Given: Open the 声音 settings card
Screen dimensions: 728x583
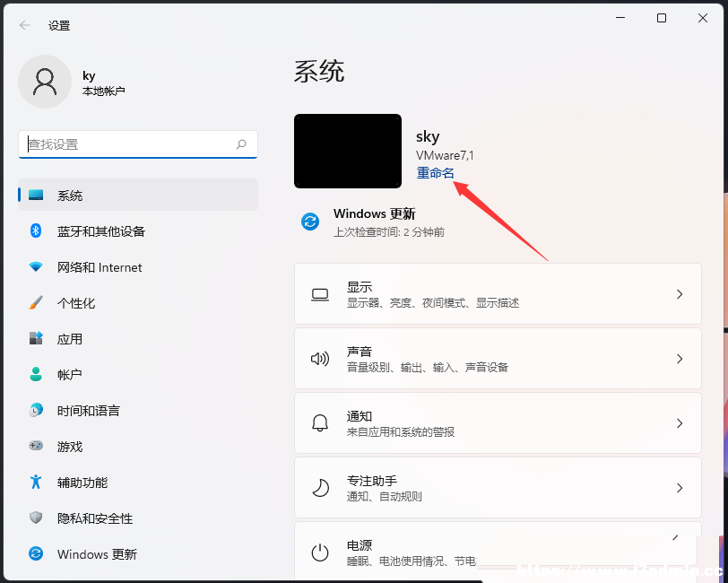Looking at the screenshot, I should coord(498,359).
